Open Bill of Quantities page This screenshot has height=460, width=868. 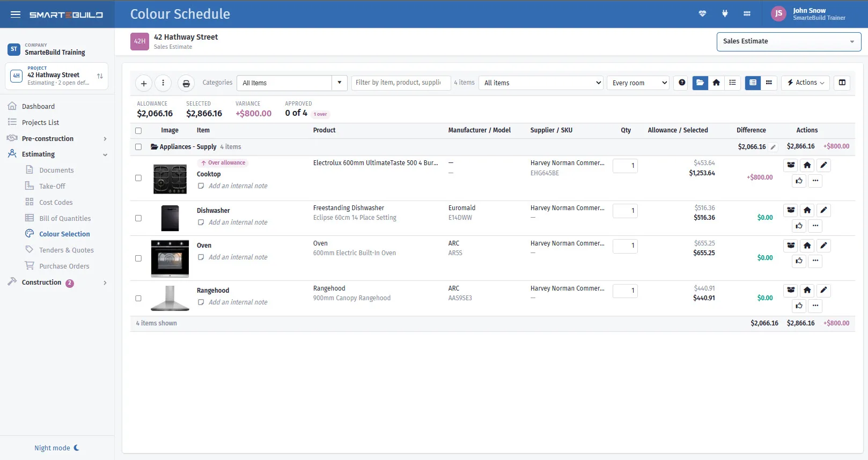click(x=65, y=219)
